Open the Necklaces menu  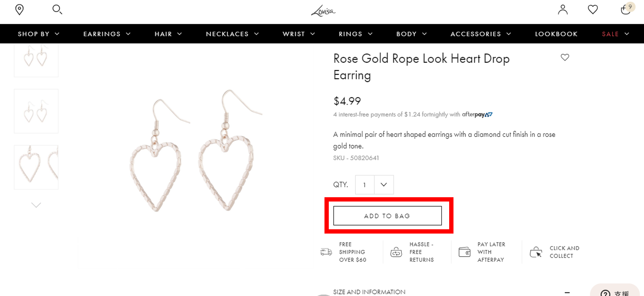(232, 34)
